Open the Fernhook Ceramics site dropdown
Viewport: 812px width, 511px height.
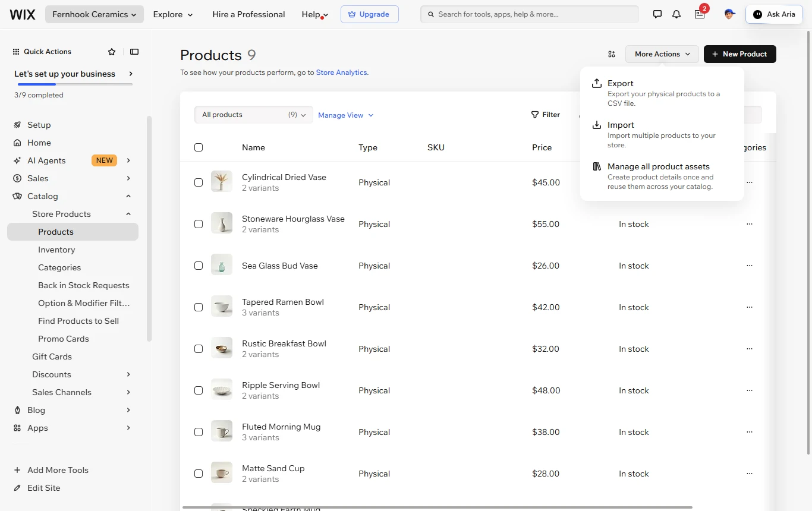point(95,14)
